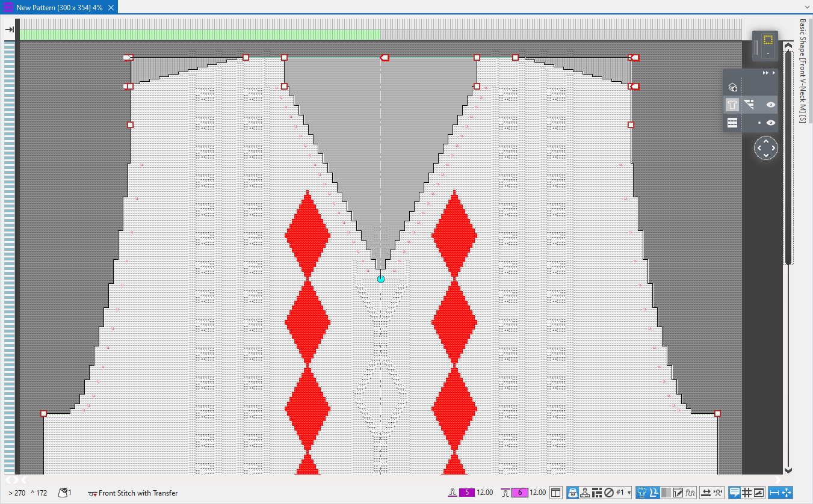Click the prohibition circle icon in status bar
The width and height of the screenshot is (813, 504).
(609, 493)
